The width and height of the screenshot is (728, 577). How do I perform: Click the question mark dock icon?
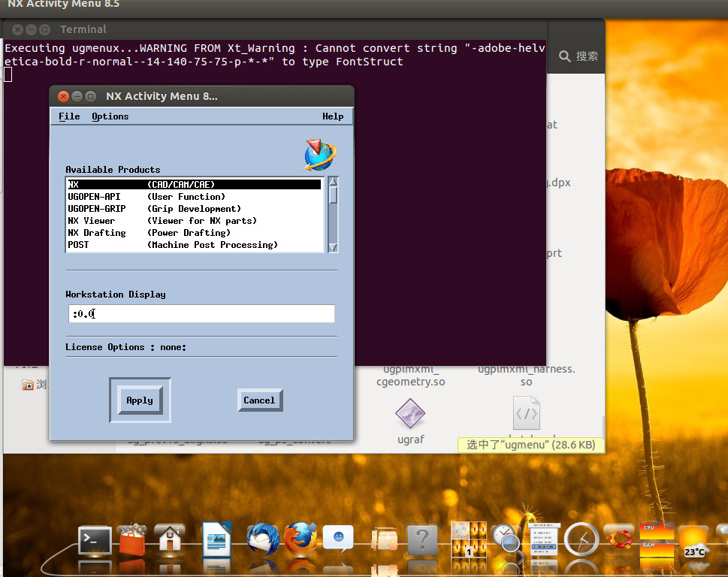click(x=422, y=540)
